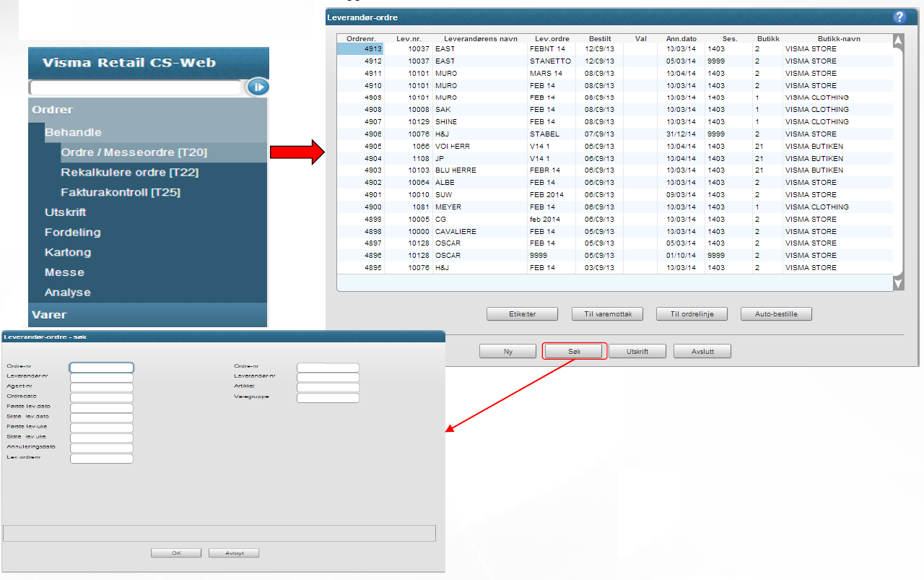Click the Til ordrelinje button
924x580 pixels.
click(692, 314)
